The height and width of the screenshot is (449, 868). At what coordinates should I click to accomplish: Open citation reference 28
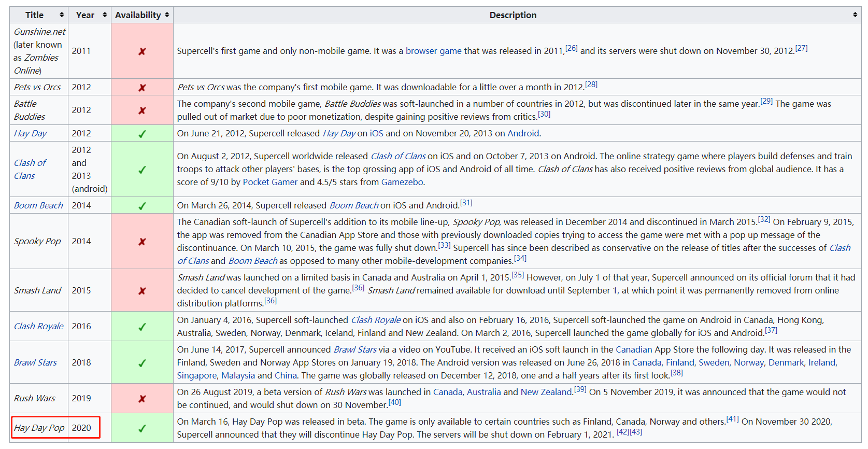591,85
